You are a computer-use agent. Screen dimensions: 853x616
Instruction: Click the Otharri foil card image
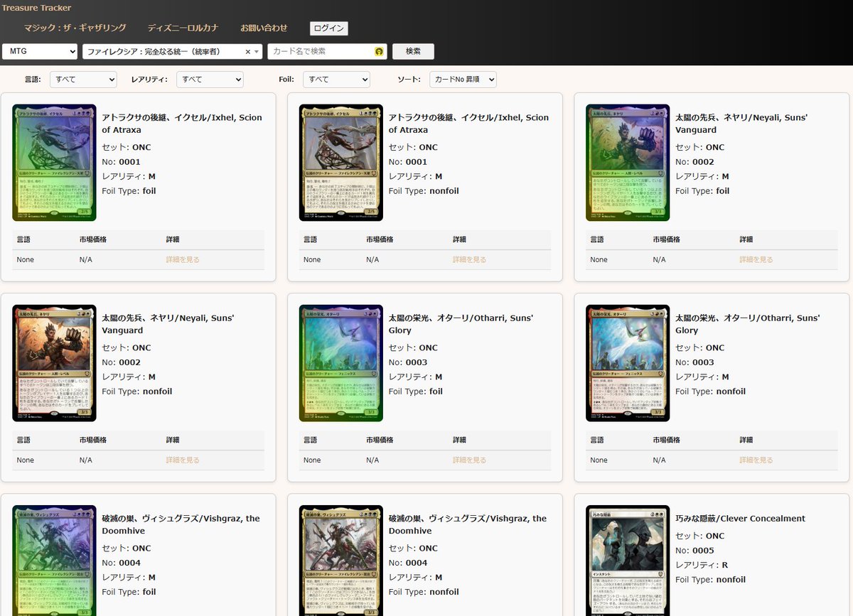pos(341,363)
